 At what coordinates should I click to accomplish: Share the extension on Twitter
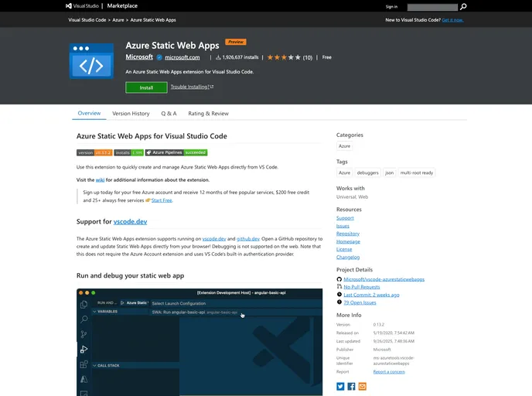tap(340, 386)
